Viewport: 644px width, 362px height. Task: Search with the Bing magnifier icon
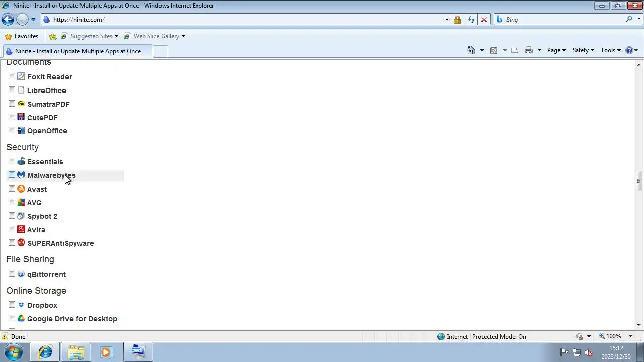click(x=629, y=19)
